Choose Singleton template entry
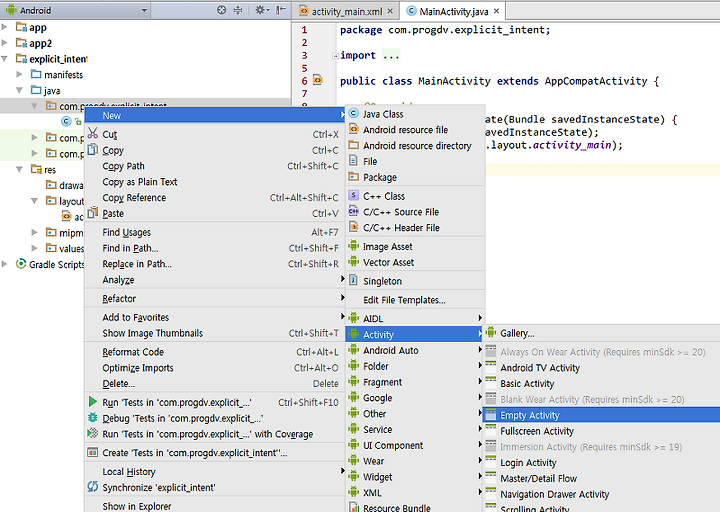Screen dimensions: 720x512 pos(416,281)
